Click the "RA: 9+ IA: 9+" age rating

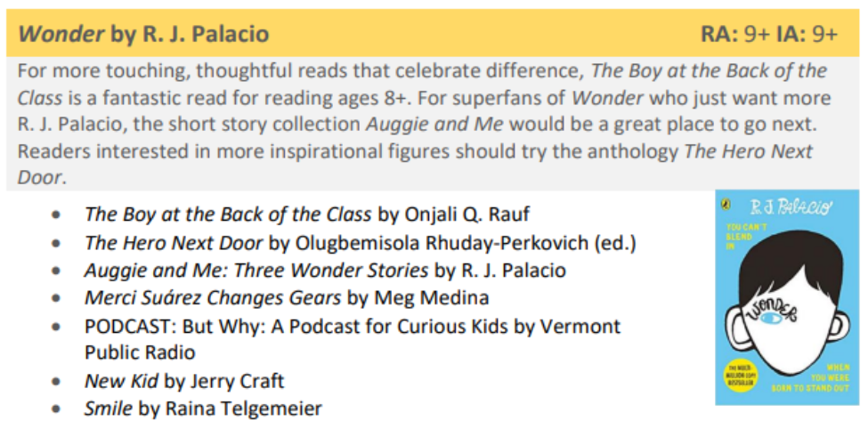point(769,35)
